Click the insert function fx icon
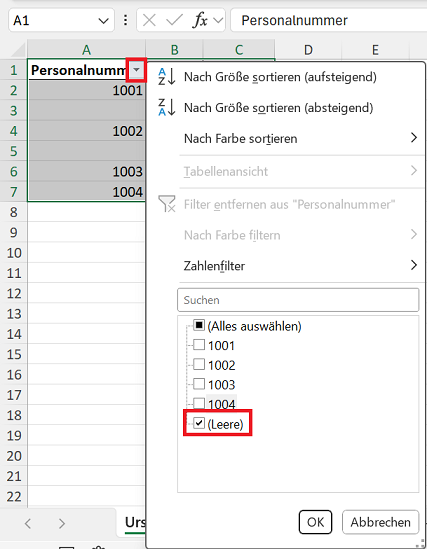This screenshot has height=549, width=427. [200, 20]
